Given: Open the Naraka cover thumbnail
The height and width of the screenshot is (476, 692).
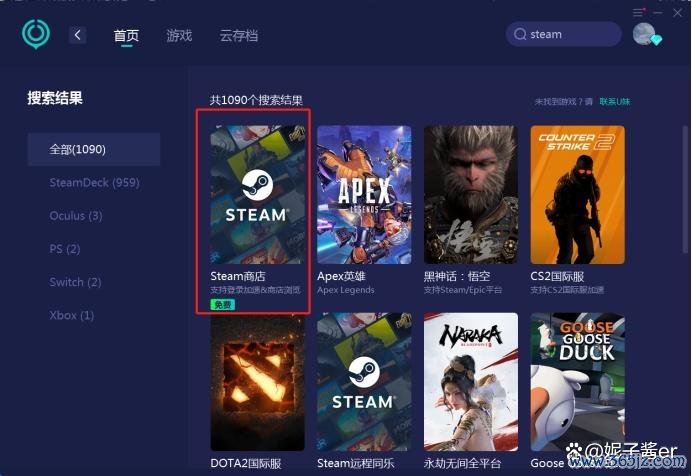Looking at the screenshot, I should (x=471, y=382).
